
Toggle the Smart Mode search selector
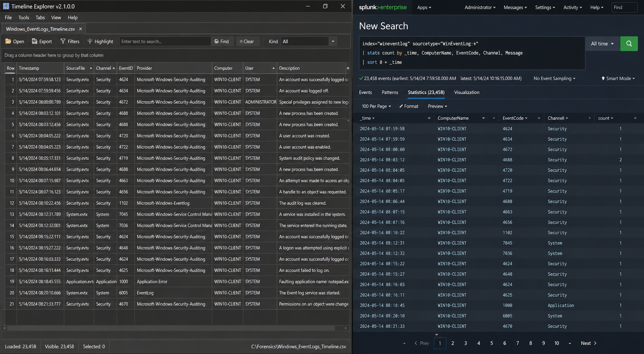tap(618, 78)
